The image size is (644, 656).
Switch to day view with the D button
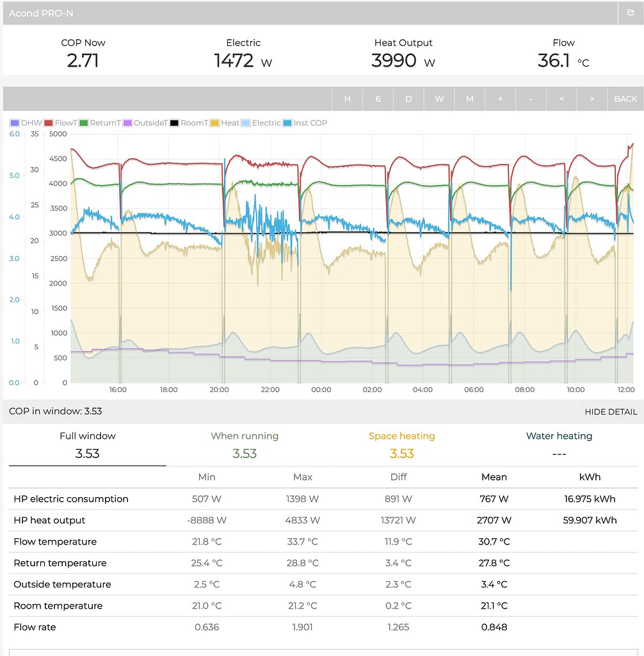point(408,99)
